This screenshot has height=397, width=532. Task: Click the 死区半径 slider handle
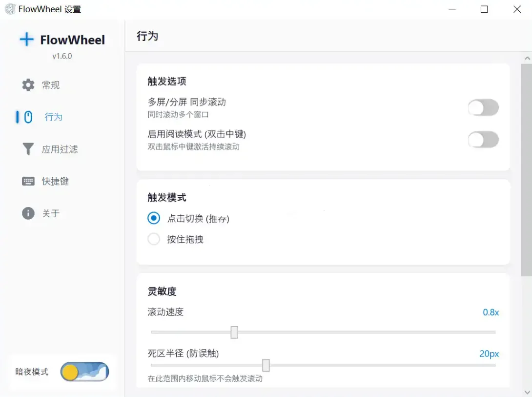[266, 365]
